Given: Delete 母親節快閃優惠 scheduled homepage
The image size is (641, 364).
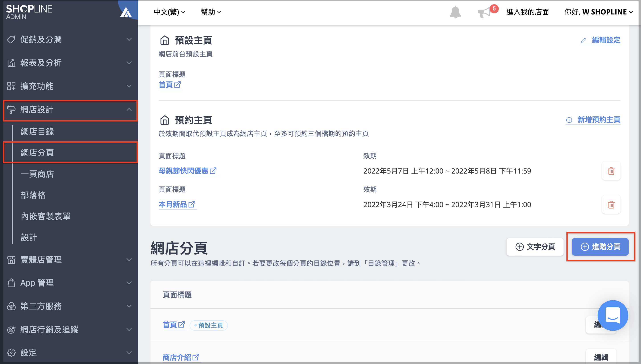Looking at the screenshot, I should 611,171.
